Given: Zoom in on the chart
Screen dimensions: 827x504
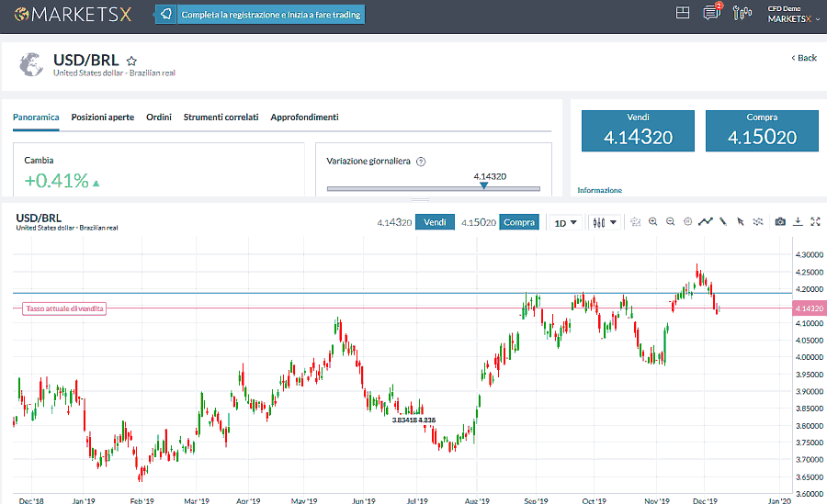Looking at the screenshot, I should (x=653, y=222).
